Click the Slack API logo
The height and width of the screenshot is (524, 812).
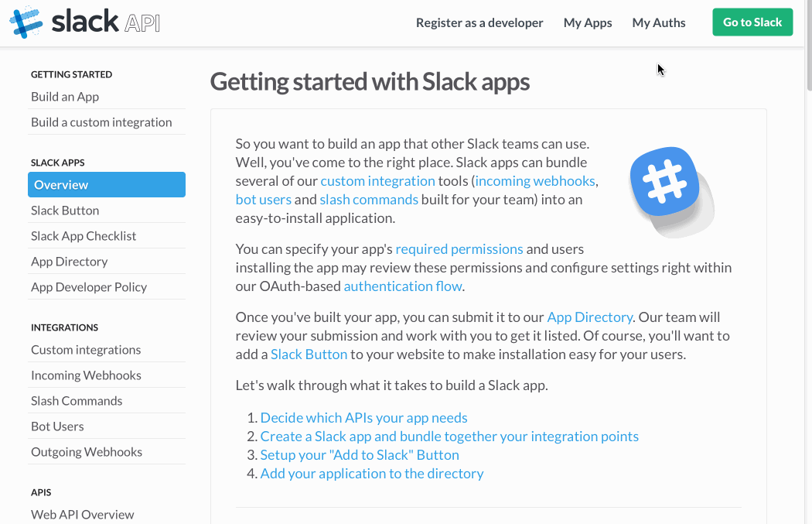[85, 22]
